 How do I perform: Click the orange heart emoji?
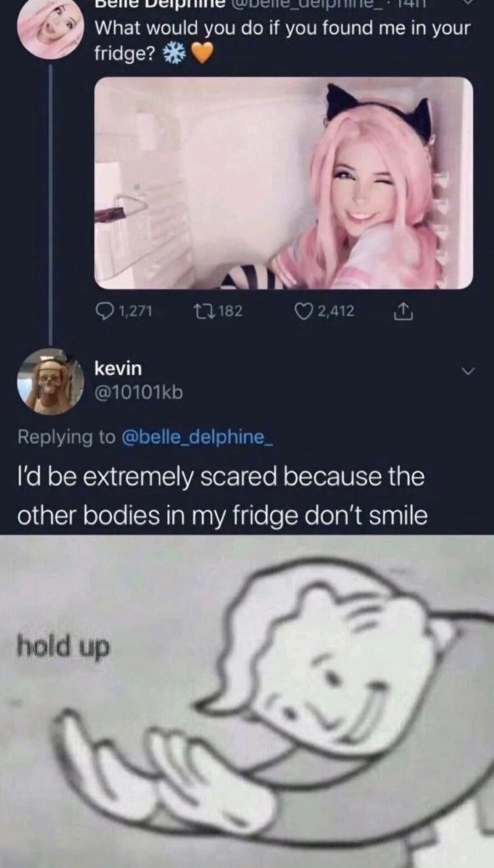[201, 54]
